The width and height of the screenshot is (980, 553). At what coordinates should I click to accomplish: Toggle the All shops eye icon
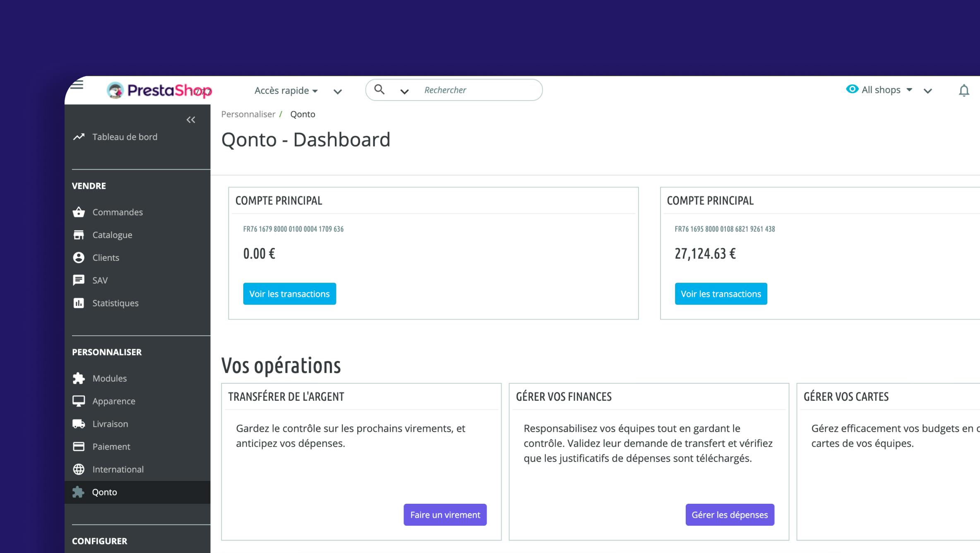pyautogui.click(x=852, y=89)
